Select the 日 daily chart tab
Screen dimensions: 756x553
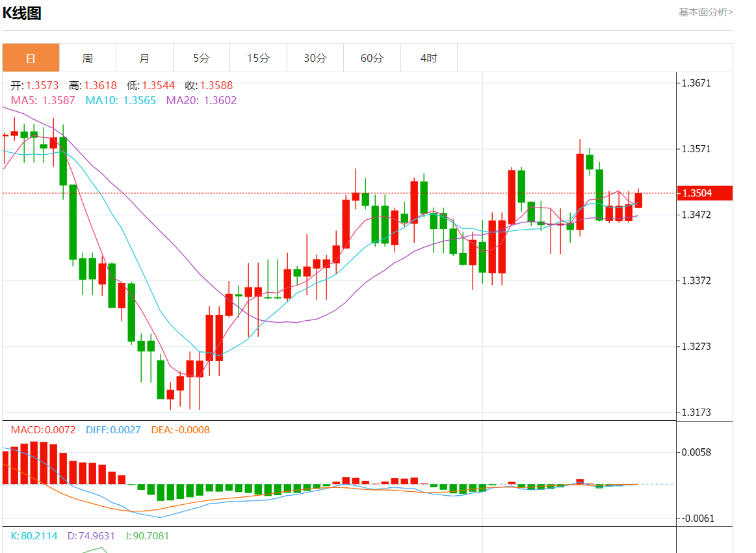(31, 58)
